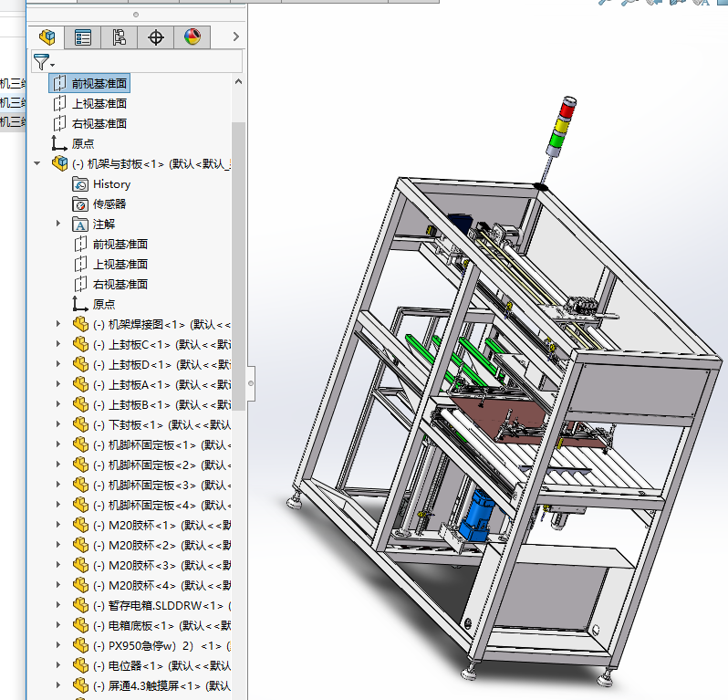The height and width of the screenshot is (700, 728).
Task: Click the 上封板A<1> part icon
Action: click(81, 384)
